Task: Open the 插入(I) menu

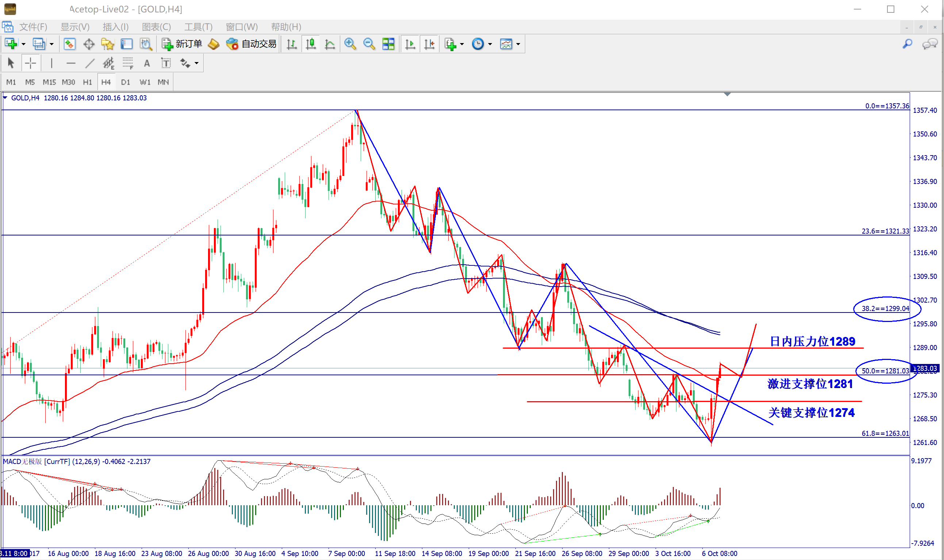Action: pyautogui.click(x=115, y=27)
